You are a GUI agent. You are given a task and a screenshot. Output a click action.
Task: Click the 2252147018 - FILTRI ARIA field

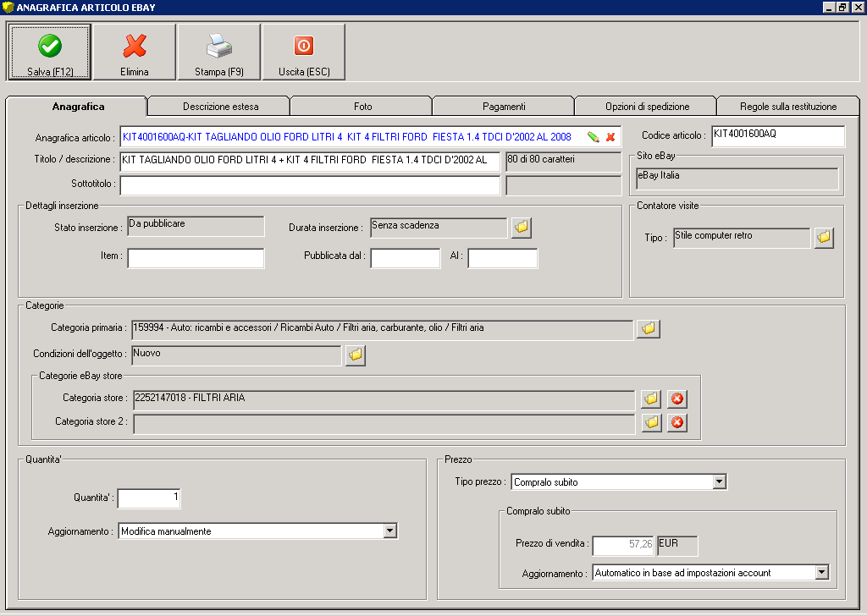click(x=384, y=400)
